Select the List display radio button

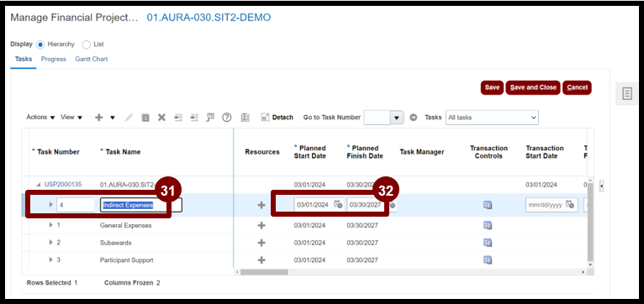86,45
